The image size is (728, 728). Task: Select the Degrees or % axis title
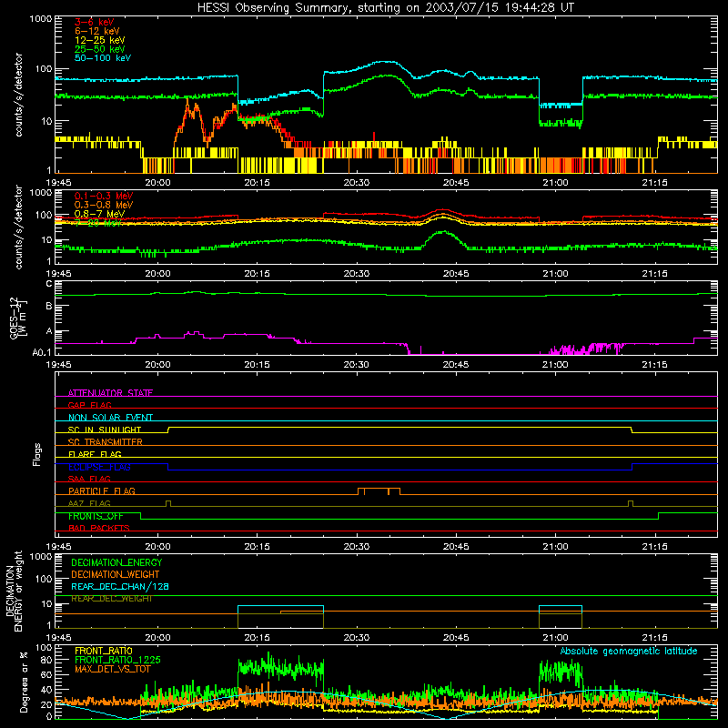(24, 682)
